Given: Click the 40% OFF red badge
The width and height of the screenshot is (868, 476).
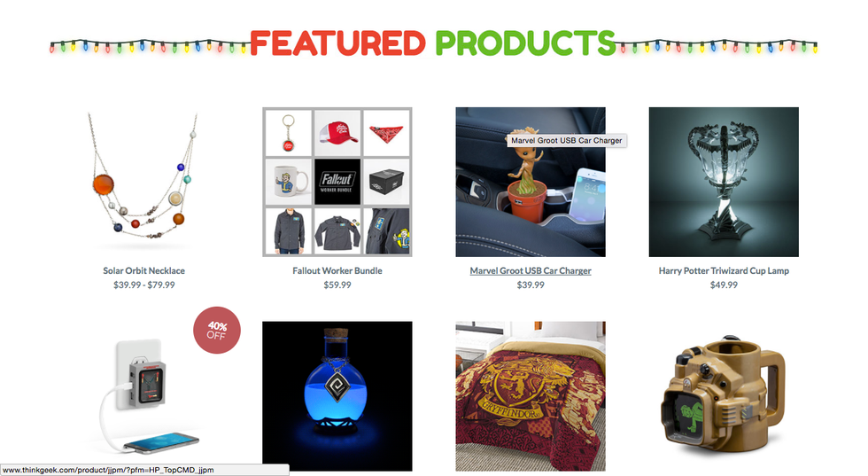Looking at the screenshot, I should [216, 331].
